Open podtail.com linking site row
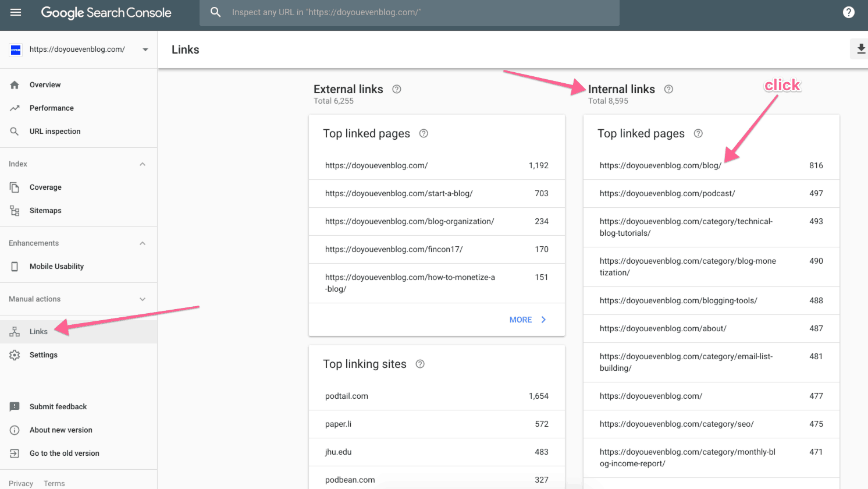The width and height of the screenshot is (868, 489). click(437, 396)
